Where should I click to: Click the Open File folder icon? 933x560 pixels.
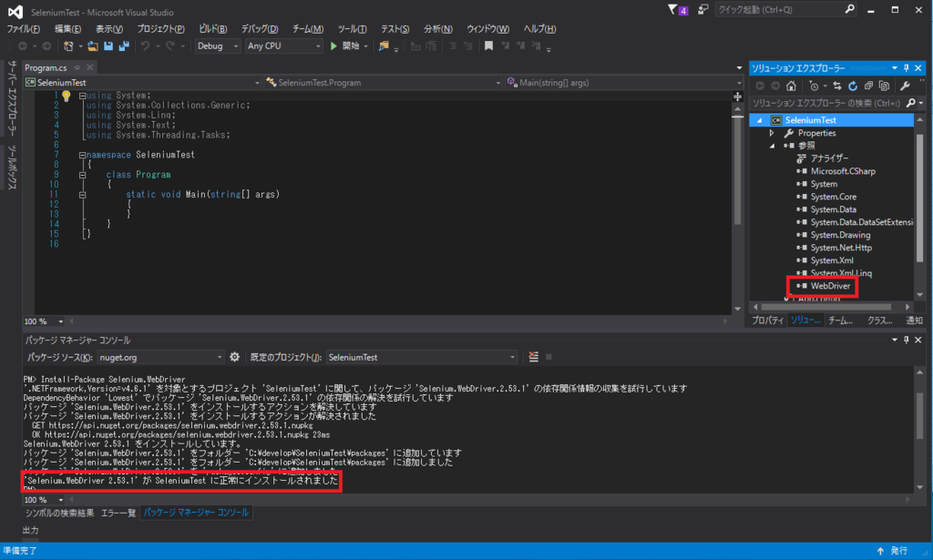(93, 46)
